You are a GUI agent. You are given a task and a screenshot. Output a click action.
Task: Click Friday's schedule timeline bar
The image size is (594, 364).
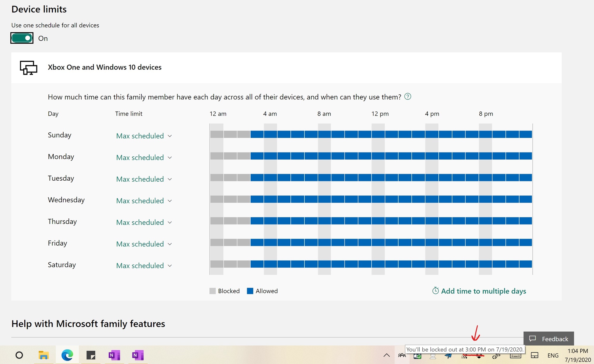(371, 242)
